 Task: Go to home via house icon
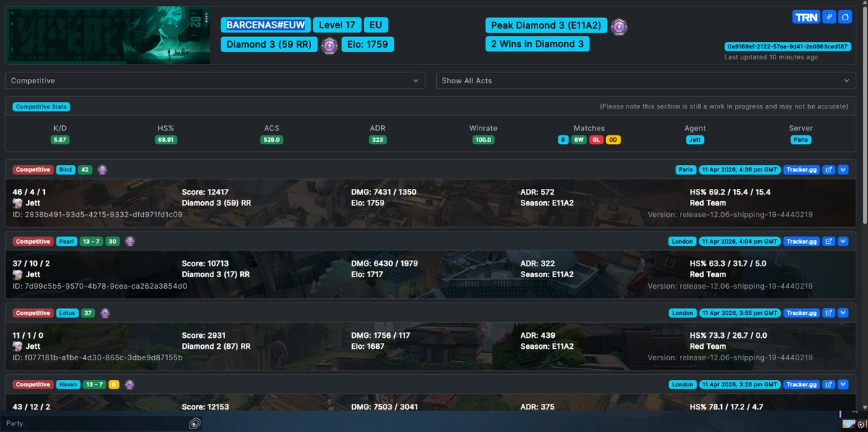[845, 17]
